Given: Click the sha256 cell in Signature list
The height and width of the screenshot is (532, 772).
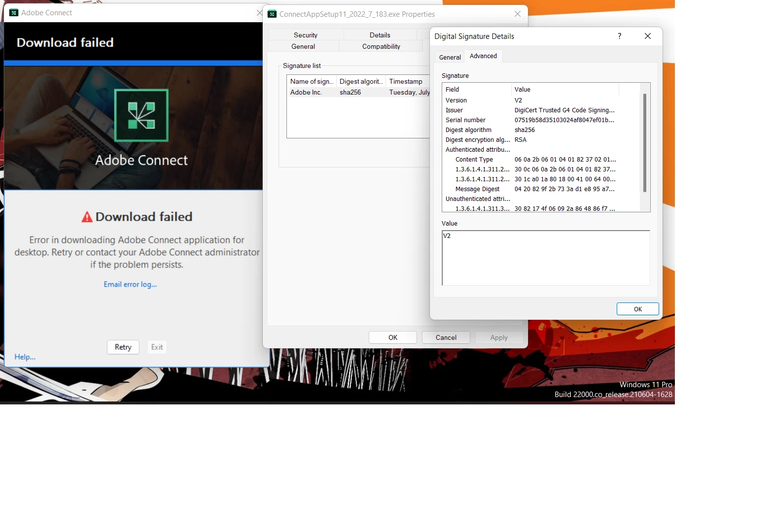Looking at the screenshot, I should [x=350, y=92].
